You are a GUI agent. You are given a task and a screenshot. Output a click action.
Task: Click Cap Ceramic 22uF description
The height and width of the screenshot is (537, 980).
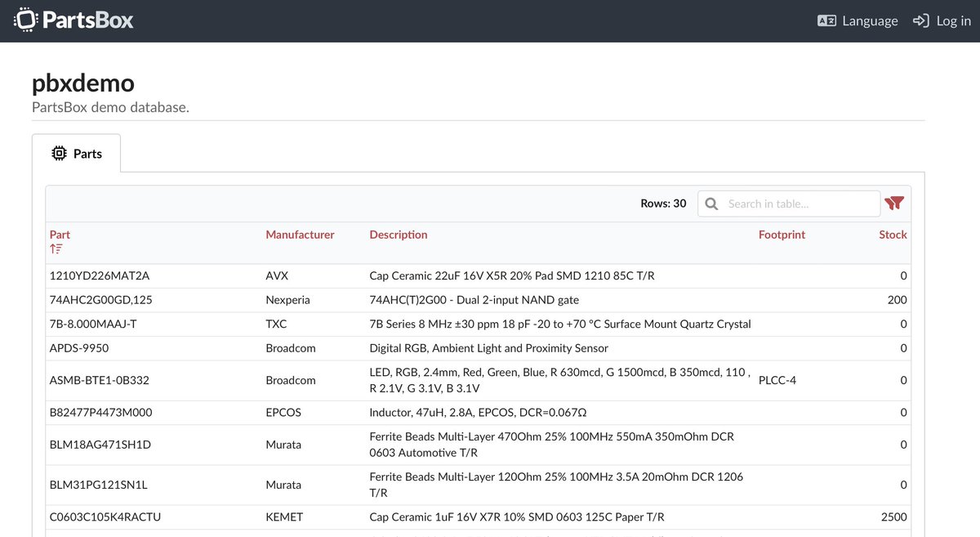coord(512,276)
